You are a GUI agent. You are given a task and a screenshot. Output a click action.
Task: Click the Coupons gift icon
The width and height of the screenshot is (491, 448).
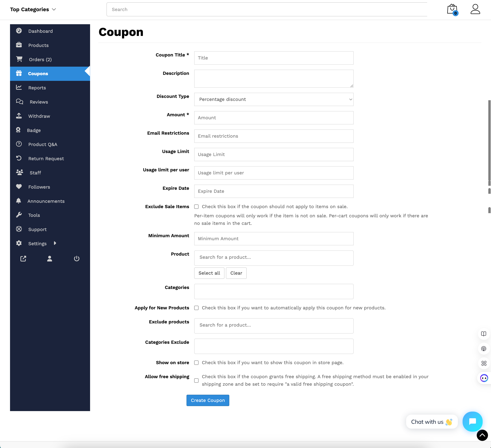[x=19, y=73]
